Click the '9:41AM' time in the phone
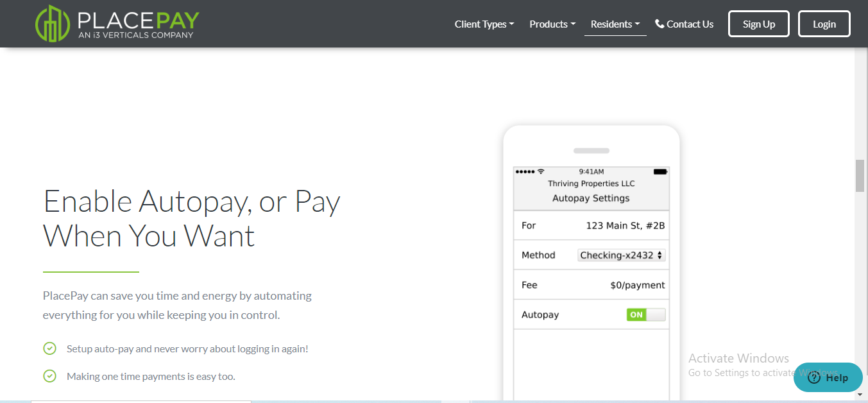 pyautogui.click(x=591, y=171)
